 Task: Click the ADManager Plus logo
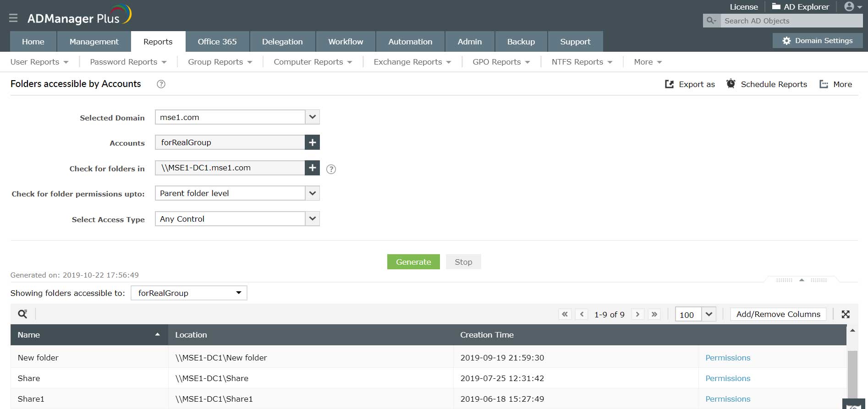click(79, 16)
